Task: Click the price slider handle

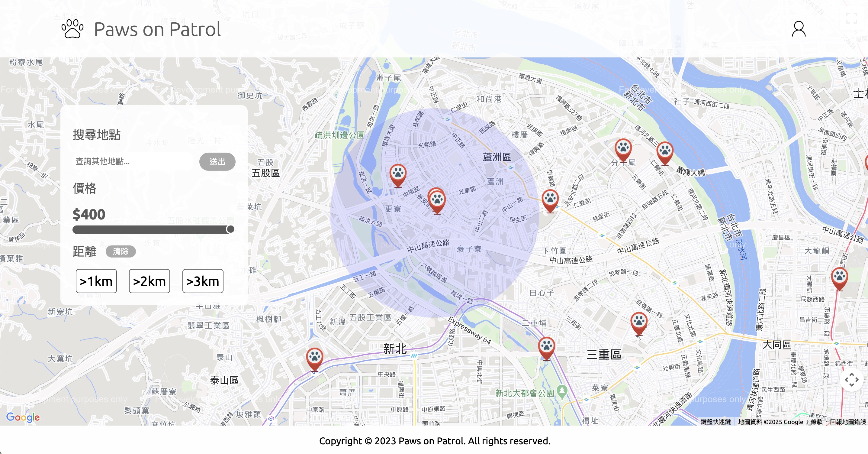Action: [230, 229]
